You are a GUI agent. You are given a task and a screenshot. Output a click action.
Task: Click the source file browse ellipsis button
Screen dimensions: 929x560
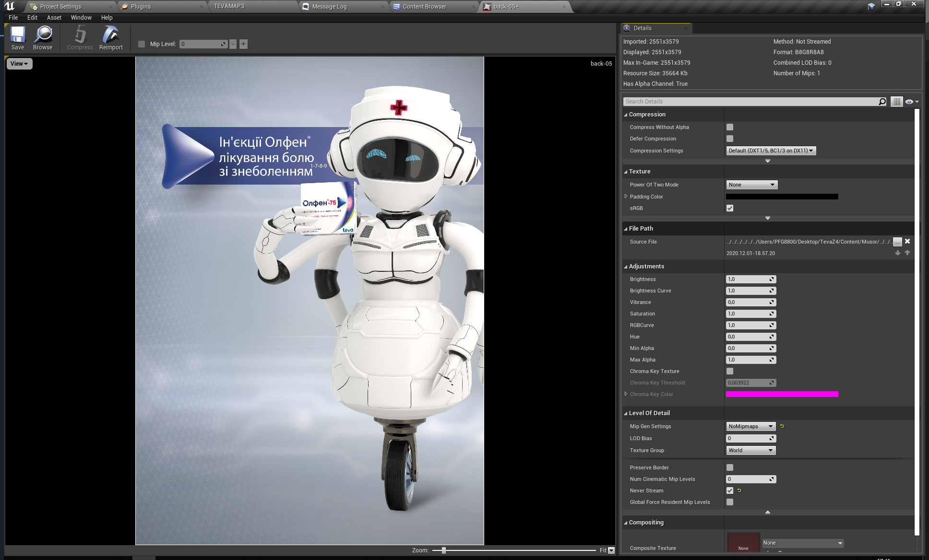coord(897,242)
